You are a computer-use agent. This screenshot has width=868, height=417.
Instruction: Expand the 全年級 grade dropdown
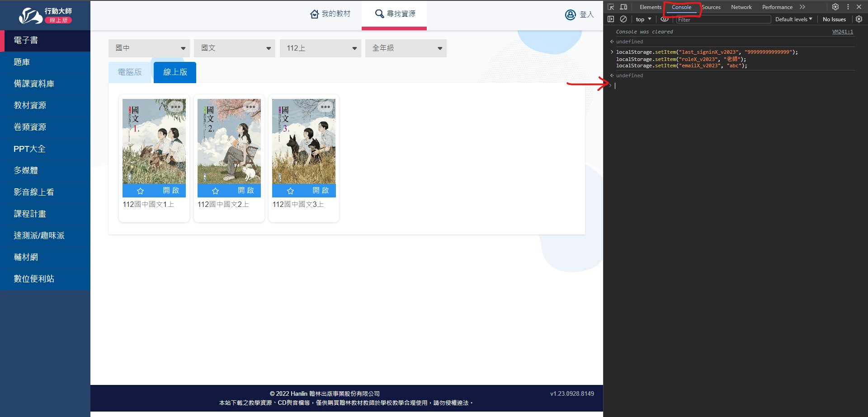click(x=406, y=48)
